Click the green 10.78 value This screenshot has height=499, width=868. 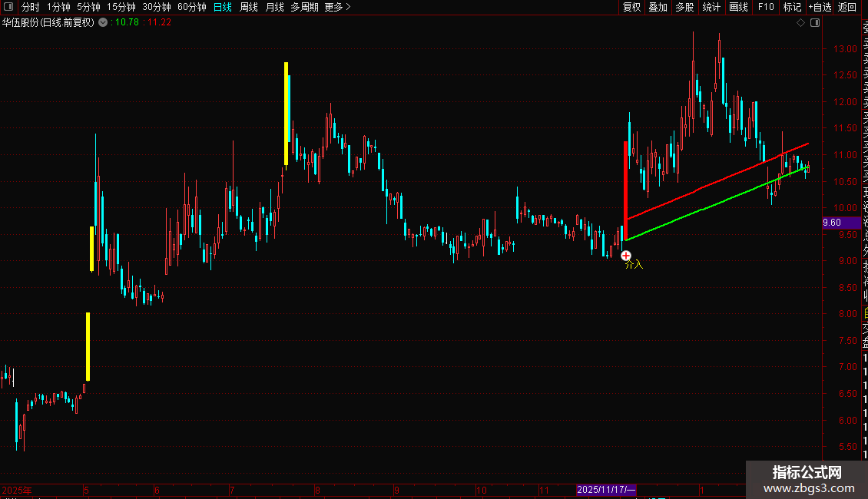[127, 23]
